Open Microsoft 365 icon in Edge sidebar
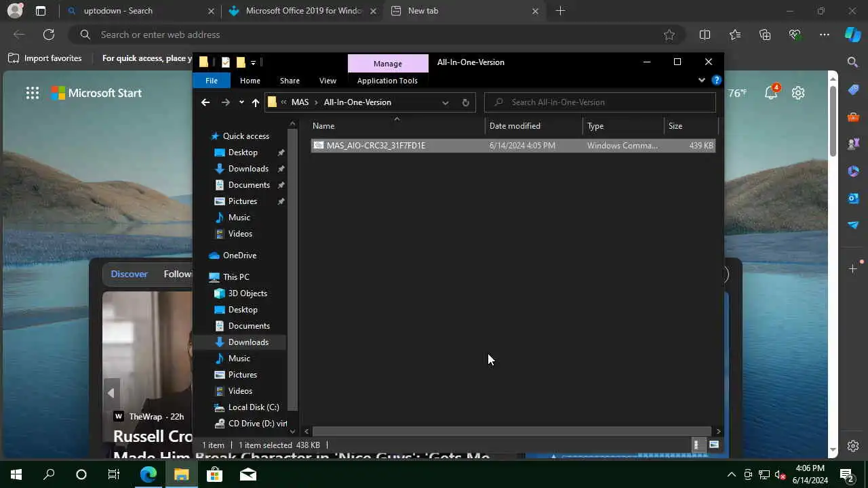The width and height of the screenshot is (868, 488). coord(853,171)
